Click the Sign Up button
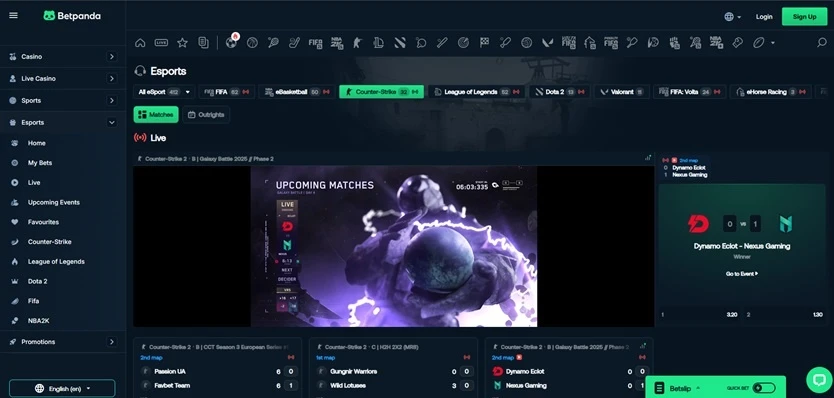Image resolution: width=834 pixels, height=398 pixels. point(804,16)
